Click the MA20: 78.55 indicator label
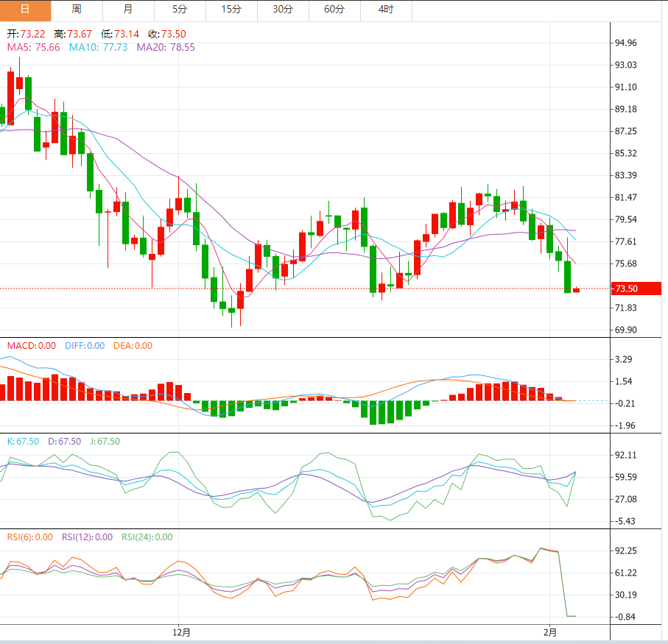The height and width of the screenshot is (644, 668). 166,47
